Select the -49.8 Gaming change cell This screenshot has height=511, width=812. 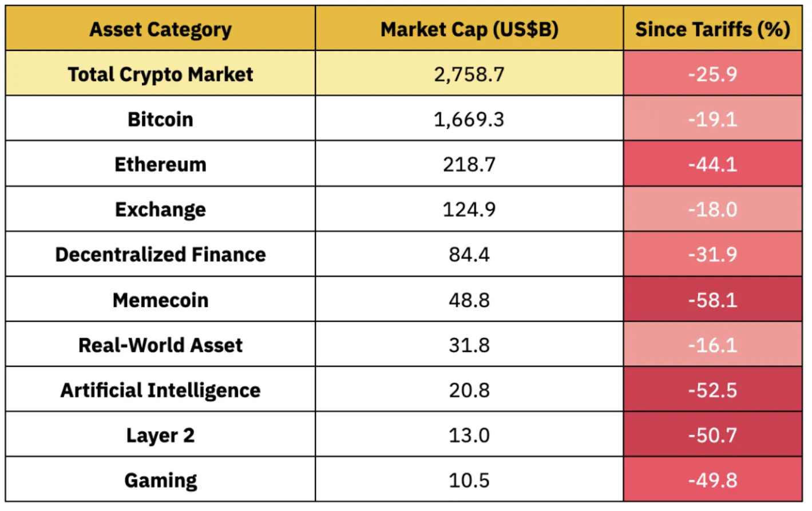[712, 480]
